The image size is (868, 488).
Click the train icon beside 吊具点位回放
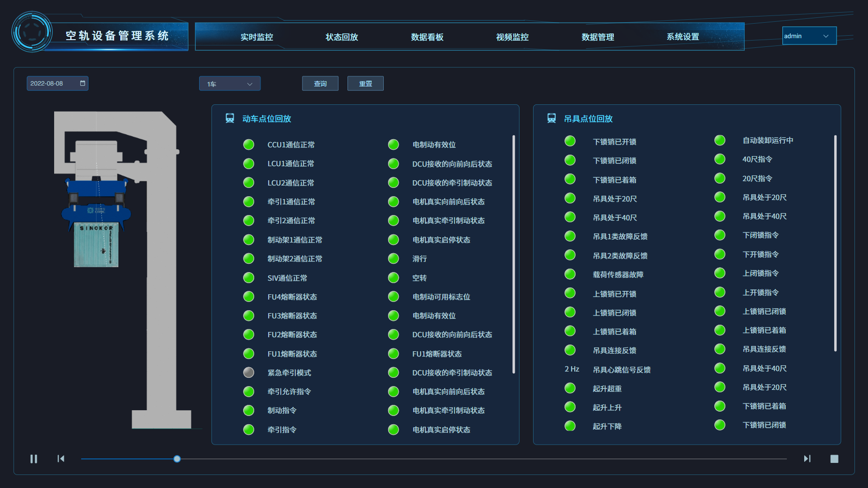pyautogui.click(x=551, y=118)
